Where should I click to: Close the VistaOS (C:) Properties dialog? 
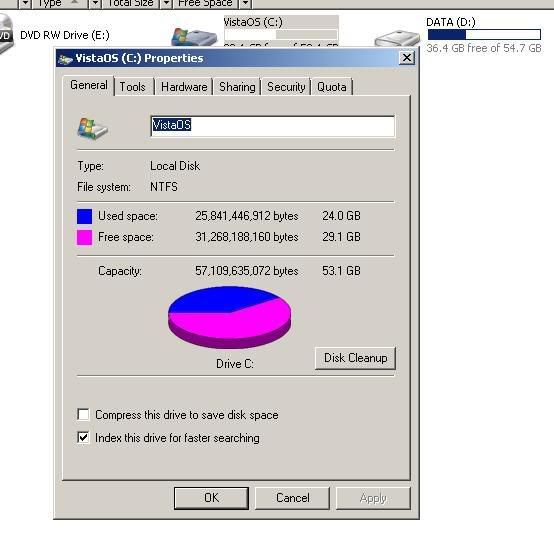tap(407, 58)
